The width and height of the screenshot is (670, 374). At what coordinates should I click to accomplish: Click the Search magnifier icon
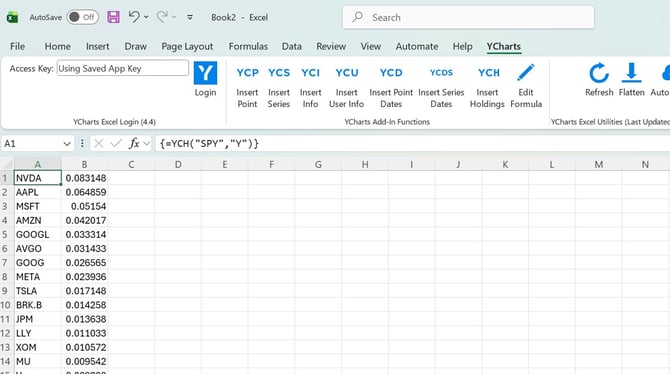[358, 17]
